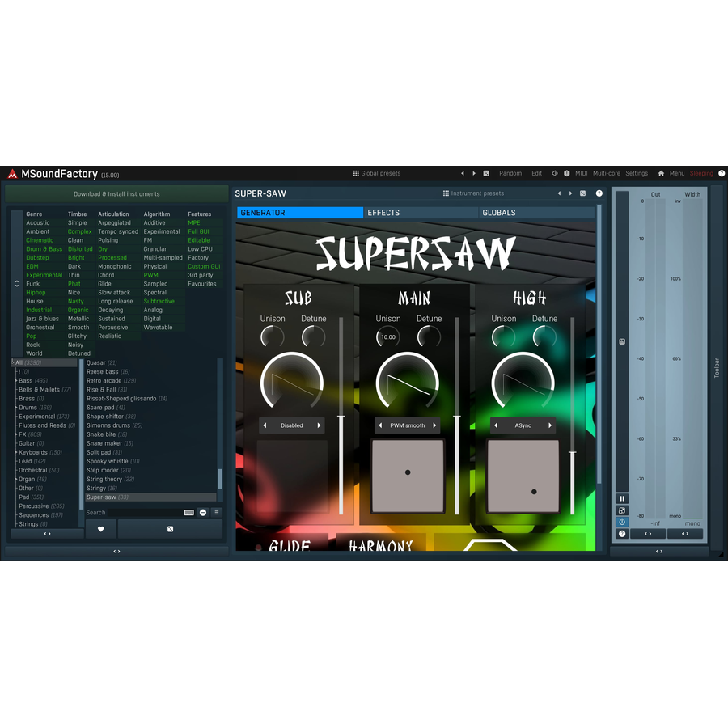Open the HIGH ASync mode selector
The height and width of the screenshot is (728, 728).
point(523,425)
